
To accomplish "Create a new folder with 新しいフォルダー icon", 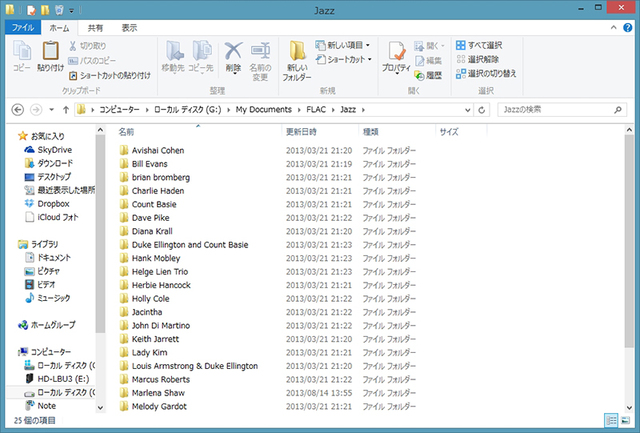I will [297, 58].
